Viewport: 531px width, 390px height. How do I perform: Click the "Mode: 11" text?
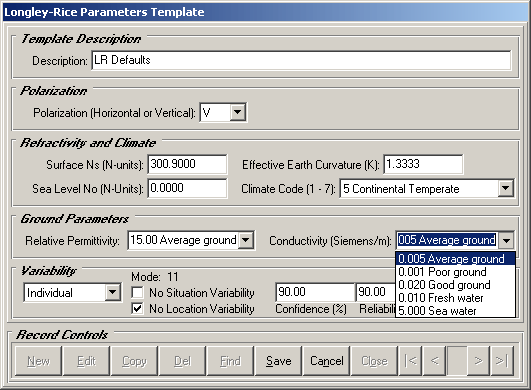pos(155,277)
